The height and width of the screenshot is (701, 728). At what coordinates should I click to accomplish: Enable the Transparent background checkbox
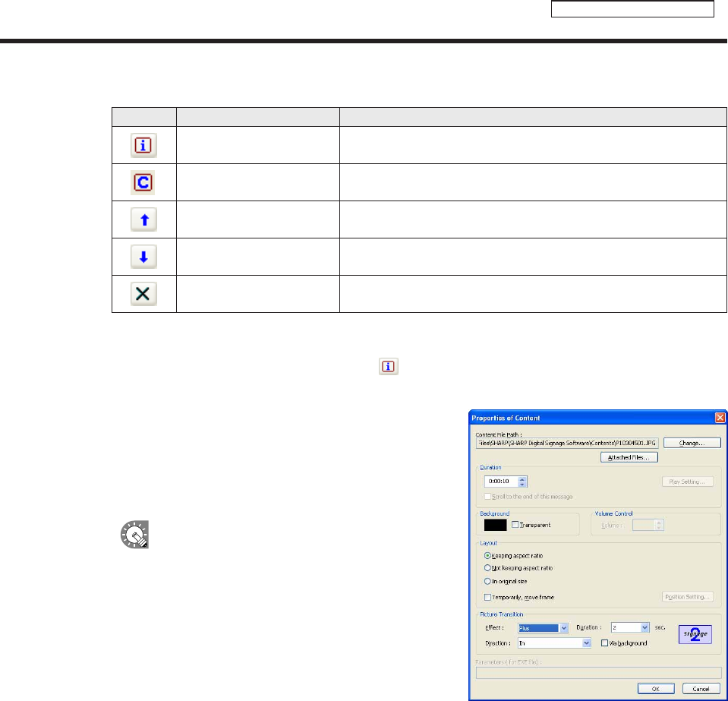coord(516,525)
